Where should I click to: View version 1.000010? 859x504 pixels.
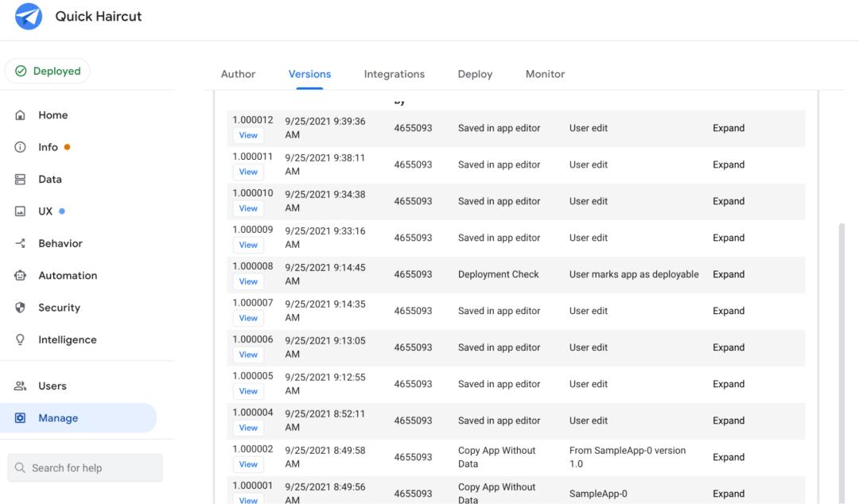coord(248,208)
